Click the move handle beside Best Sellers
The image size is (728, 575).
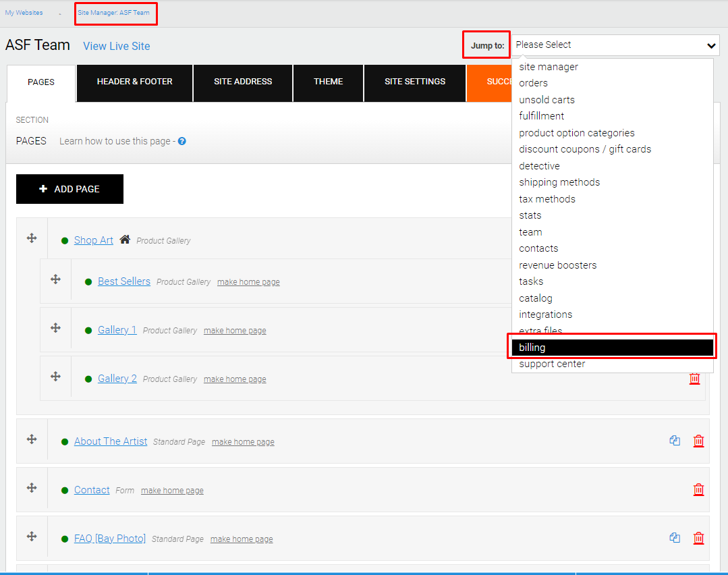pos(56,279)
